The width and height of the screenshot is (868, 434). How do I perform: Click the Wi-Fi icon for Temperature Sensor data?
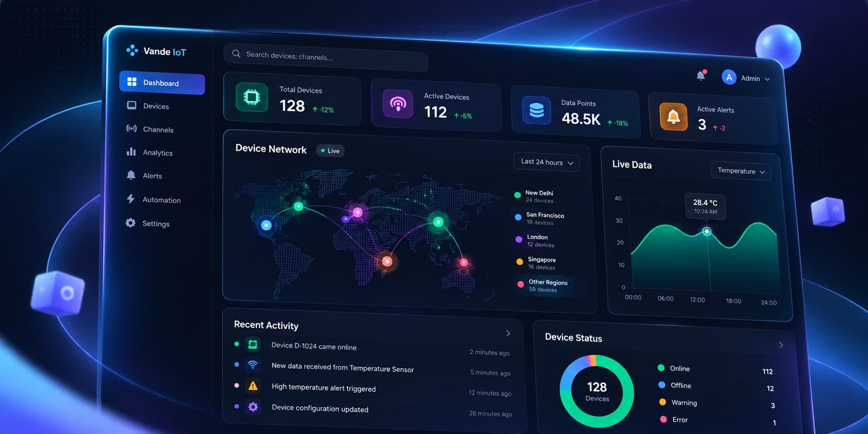click(253, 365)
